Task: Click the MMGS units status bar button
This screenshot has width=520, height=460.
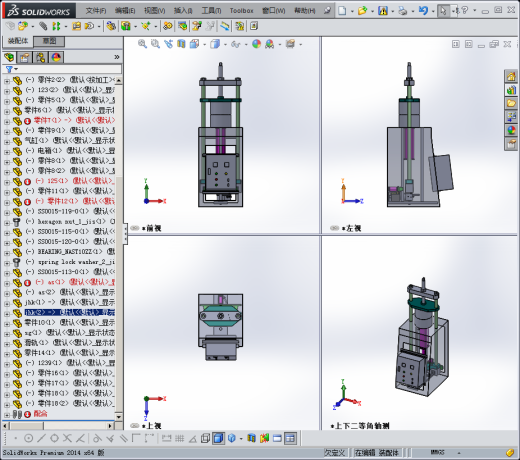Action: [437, 452]
